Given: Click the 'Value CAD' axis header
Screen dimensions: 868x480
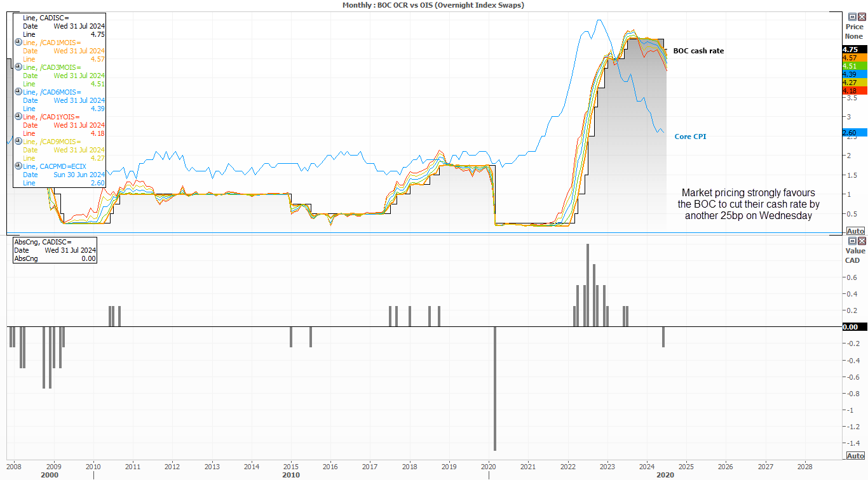Looking at the screenshot, I should [855, 255].
